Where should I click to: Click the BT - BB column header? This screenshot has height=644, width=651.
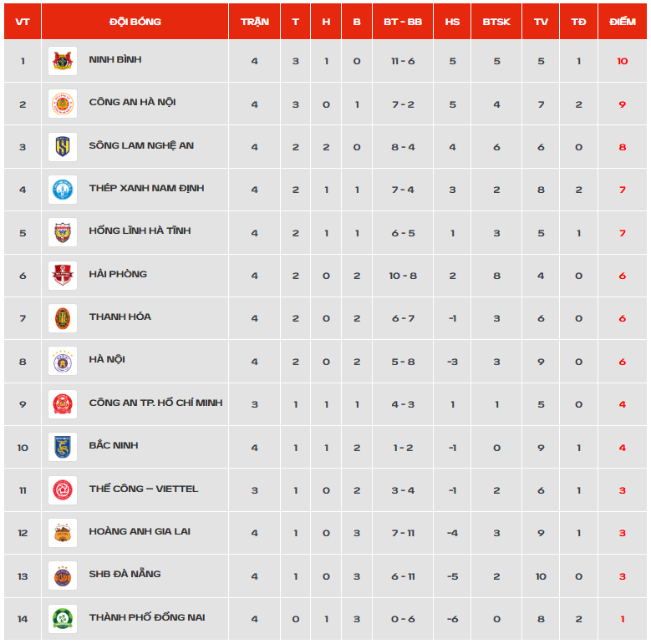pos(403,22)
